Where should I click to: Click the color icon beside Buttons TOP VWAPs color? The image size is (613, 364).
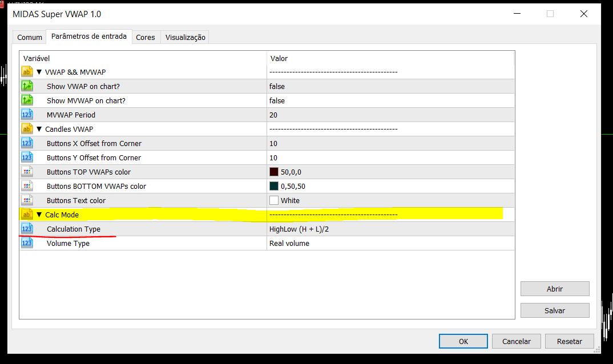[x=27, y=172]
